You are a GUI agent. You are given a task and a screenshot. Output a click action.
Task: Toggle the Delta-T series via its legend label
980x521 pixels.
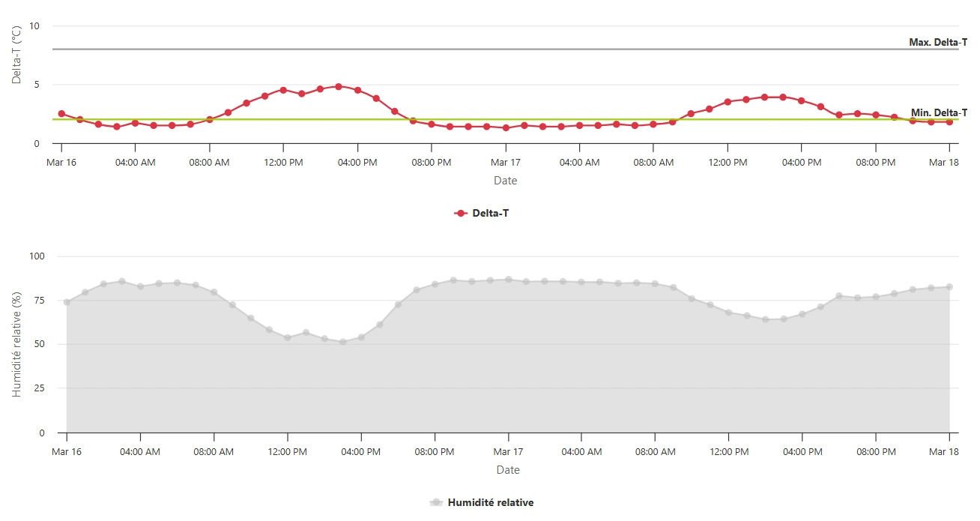click(491, 214)
